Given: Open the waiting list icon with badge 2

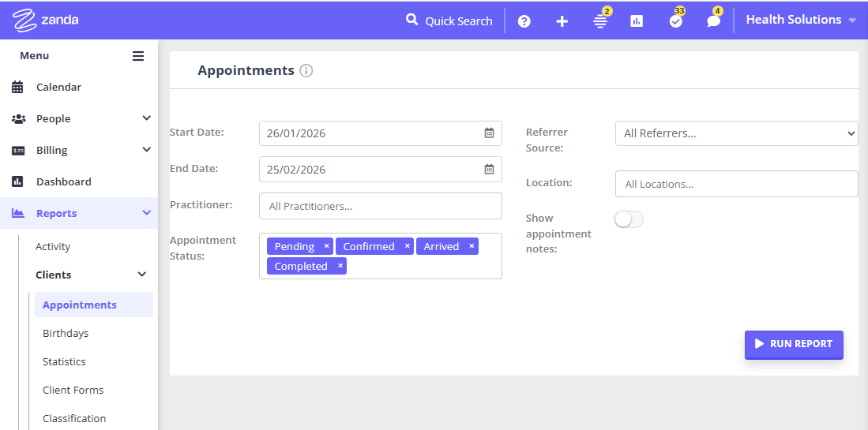Looking at the screenshot, I should 600,21.
